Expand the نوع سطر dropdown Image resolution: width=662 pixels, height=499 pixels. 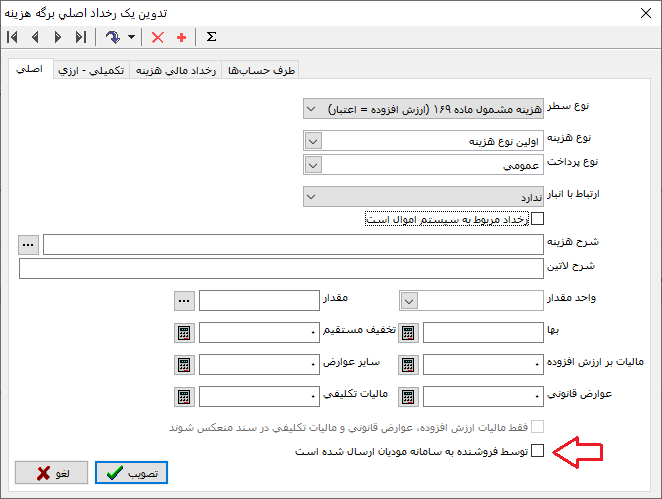coord(312,107)
